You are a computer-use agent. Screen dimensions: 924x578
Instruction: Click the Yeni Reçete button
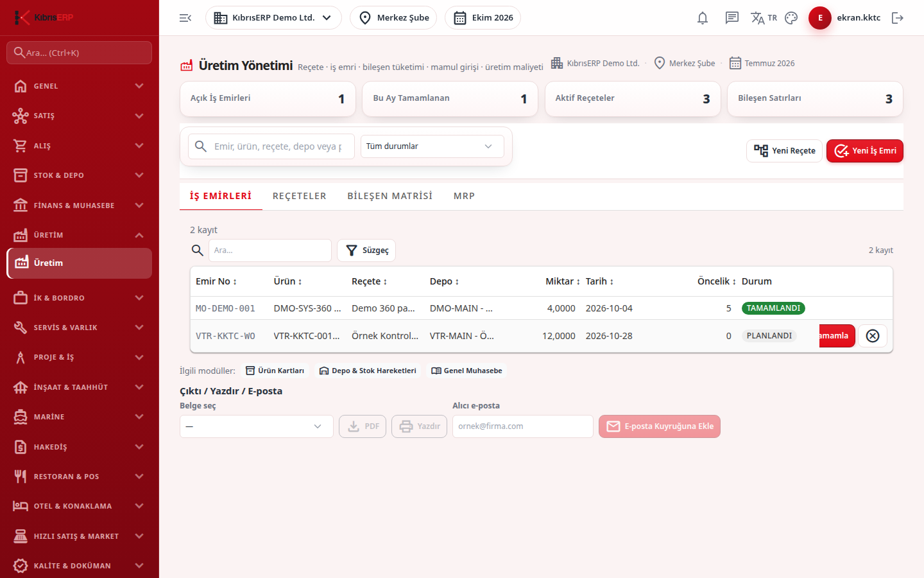pos(784,151)
